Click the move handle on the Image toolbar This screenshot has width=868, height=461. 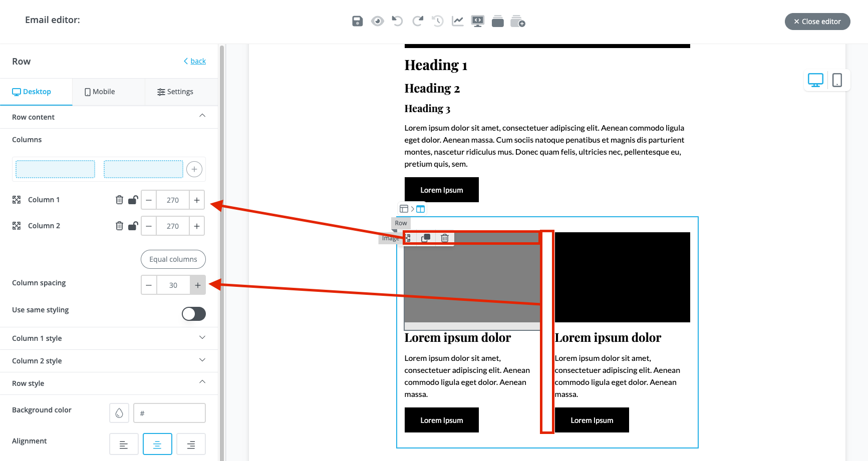coord(408,238)
